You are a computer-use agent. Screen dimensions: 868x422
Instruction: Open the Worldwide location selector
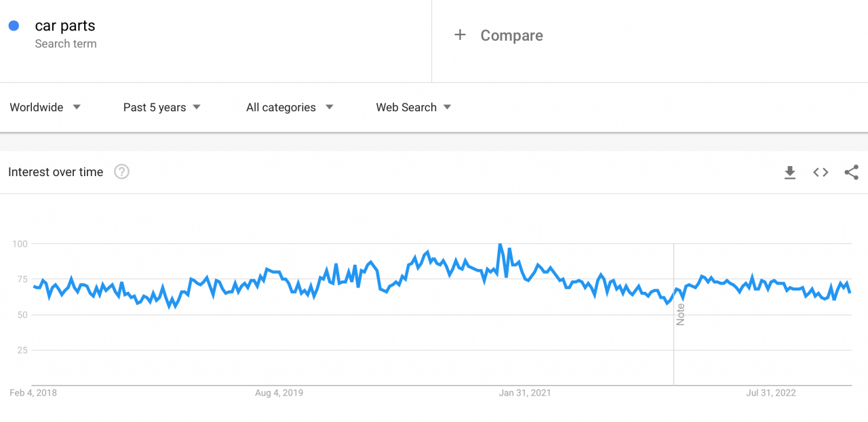[x=37, y=107]
